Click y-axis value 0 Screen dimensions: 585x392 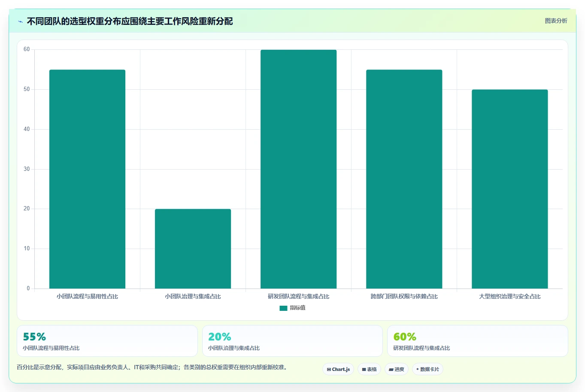(28, 289)
